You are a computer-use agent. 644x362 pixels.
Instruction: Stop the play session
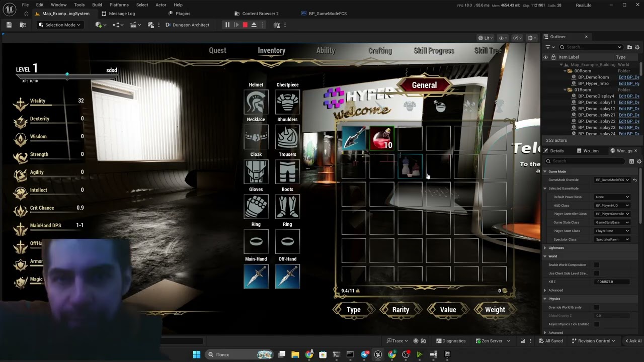pyautogui.click(x=245, y=25)
